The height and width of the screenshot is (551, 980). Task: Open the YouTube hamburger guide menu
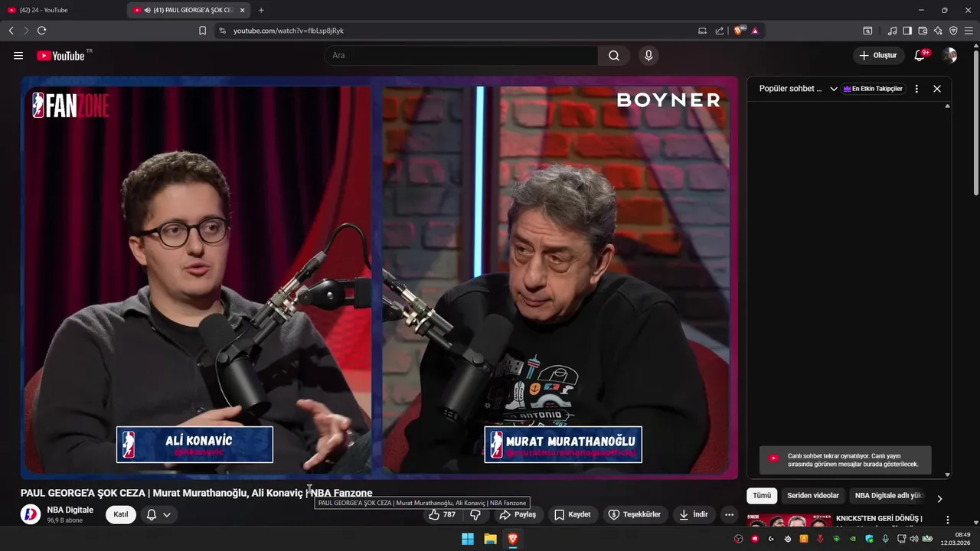pyautogui.click(x=18, y=56)
